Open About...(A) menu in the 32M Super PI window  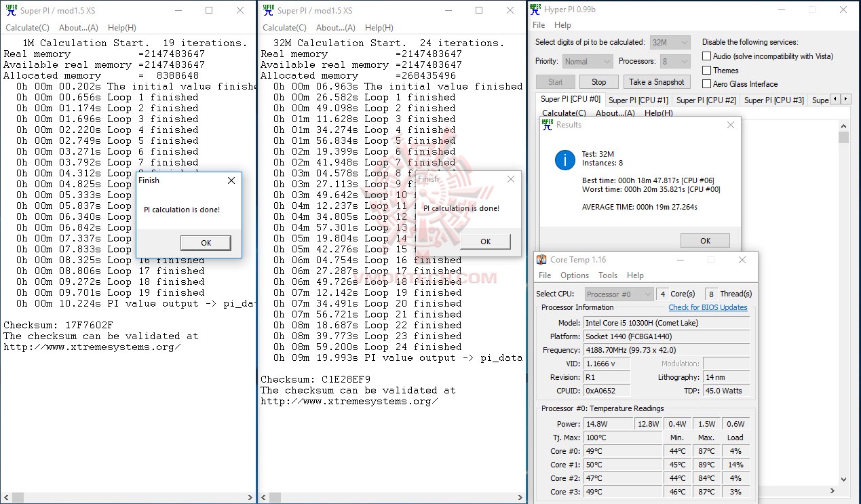[336, 28]
